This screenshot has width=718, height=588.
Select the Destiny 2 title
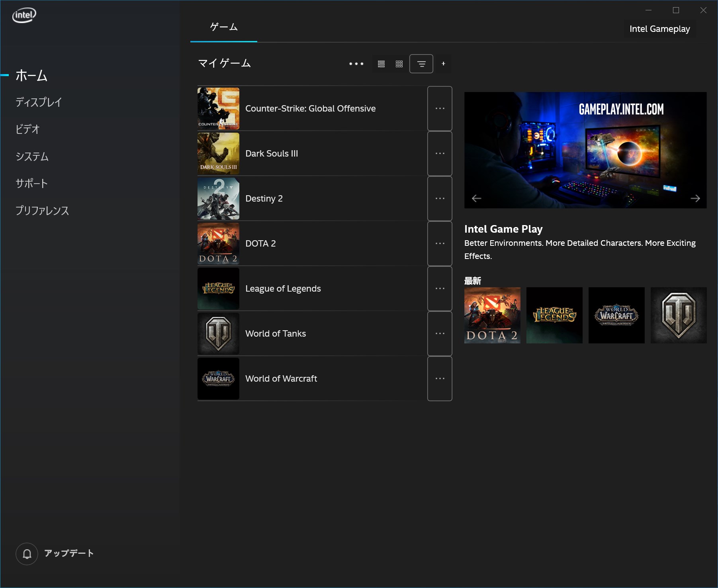264,198
